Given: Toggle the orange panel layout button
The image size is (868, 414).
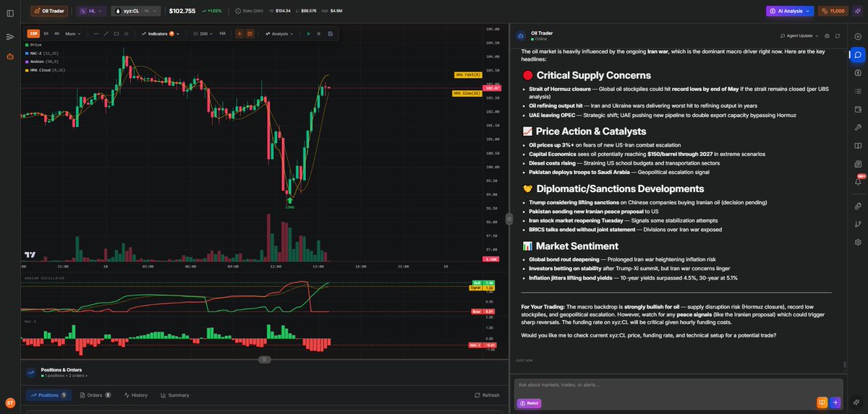Looking at the screenshot, I should 250,33.
